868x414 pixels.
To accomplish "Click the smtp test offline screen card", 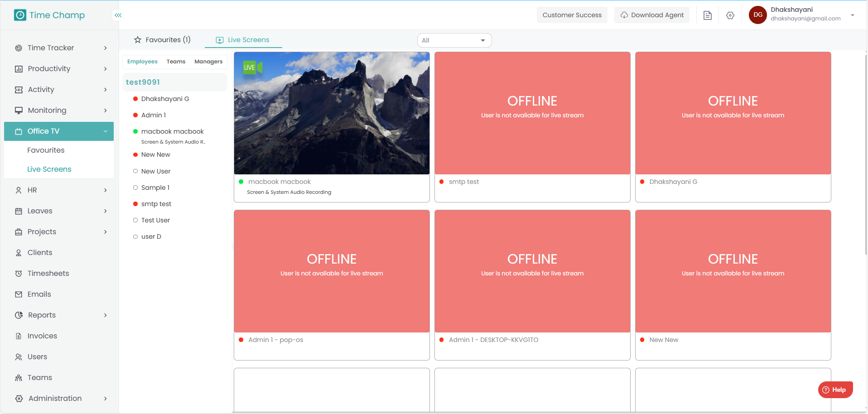I will pos(532,127).
